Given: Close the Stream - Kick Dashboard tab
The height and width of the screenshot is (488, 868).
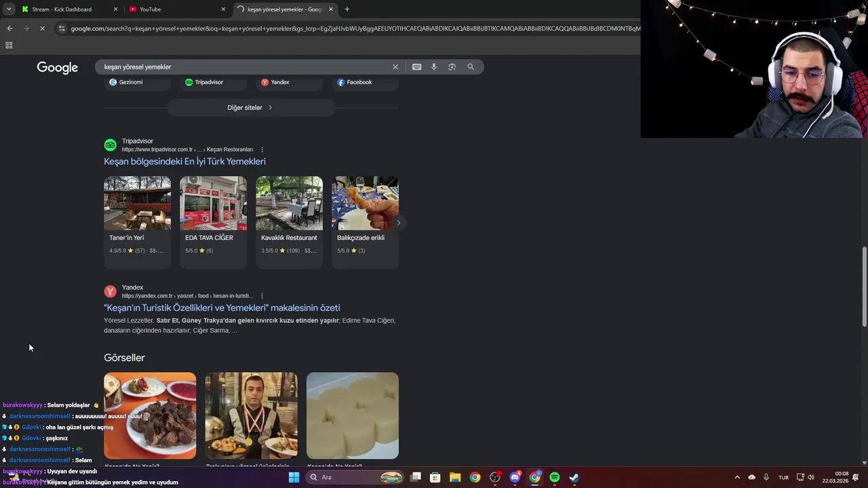Looking at the screenshot, I should coord(115,9).
